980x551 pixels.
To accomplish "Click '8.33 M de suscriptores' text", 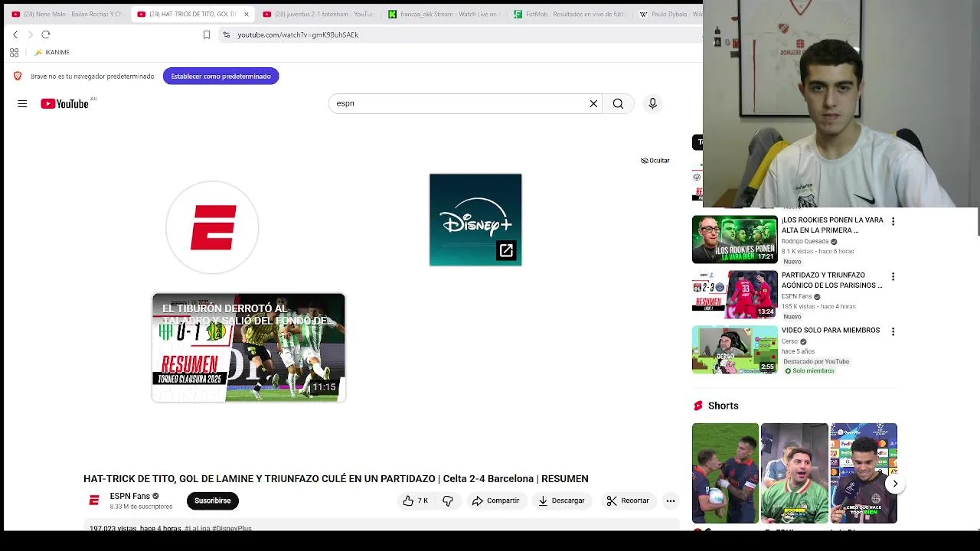I will (x=141, y=507).
